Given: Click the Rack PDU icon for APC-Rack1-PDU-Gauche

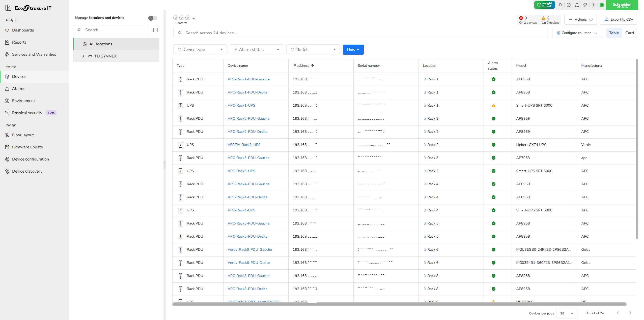Looking at the screenshot, I should [181, 79].
